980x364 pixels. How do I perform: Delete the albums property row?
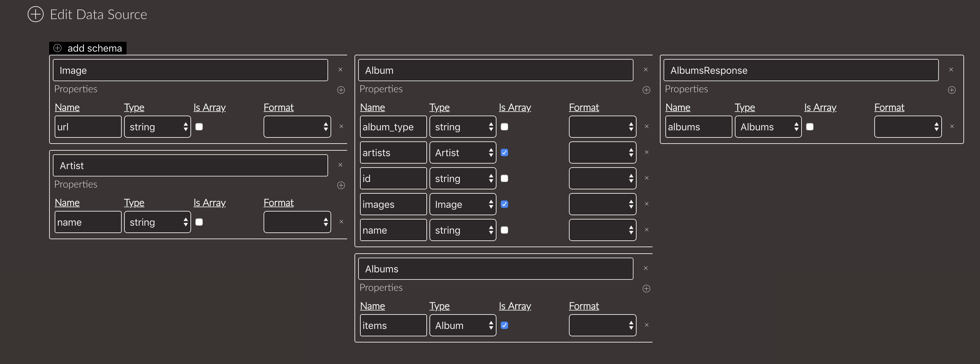(952, 126)
